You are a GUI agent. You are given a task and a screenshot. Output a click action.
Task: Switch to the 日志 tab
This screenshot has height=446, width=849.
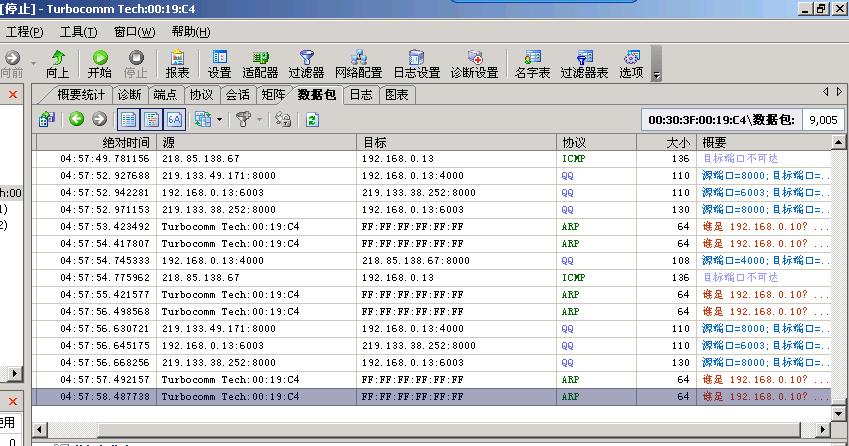point(361,95)
